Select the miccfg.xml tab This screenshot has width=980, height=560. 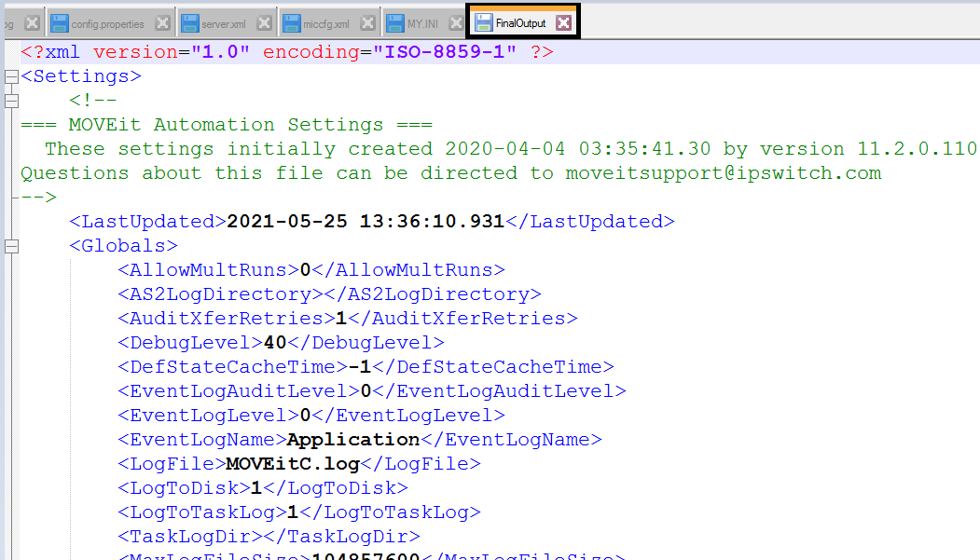pos(326,22)
